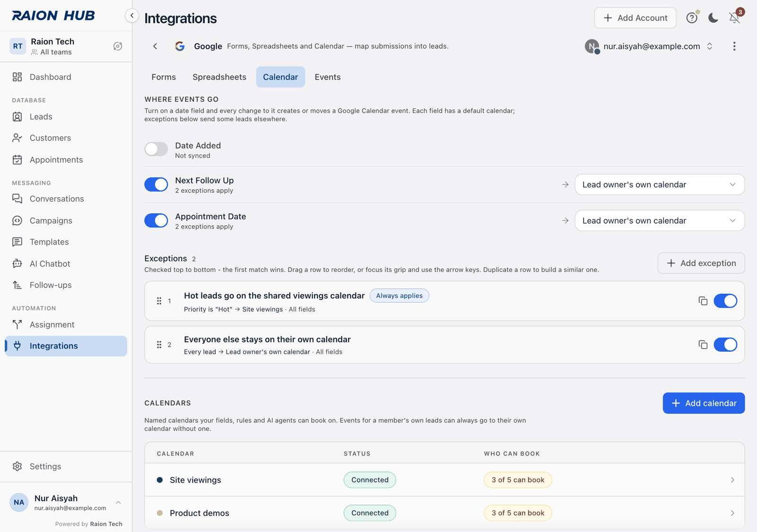Switch to dark mode moon icon
This screenshot has height=532, width=757.
tap(713, 18)
